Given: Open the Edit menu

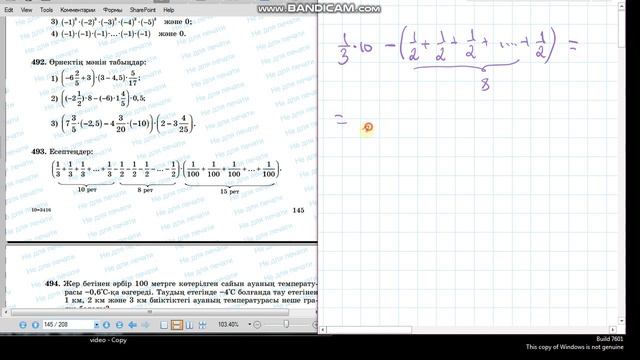Looking at the screenshot, I should pos(9,9).
